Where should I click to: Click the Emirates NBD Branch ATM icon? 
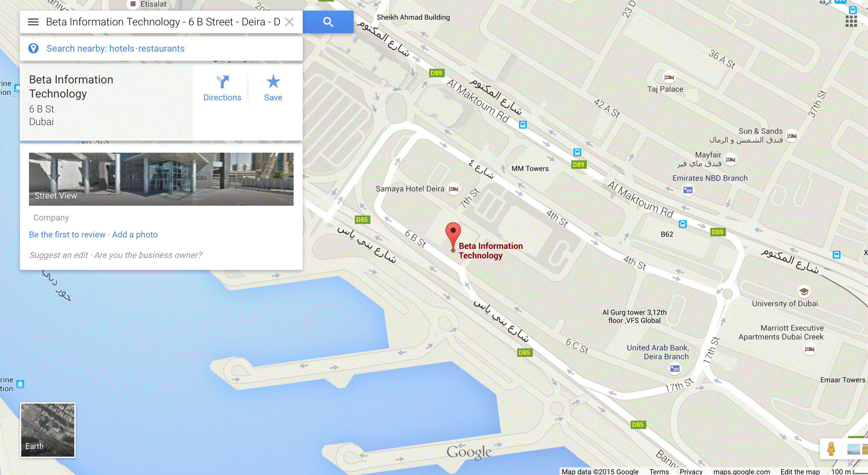(x=688, y=190)
